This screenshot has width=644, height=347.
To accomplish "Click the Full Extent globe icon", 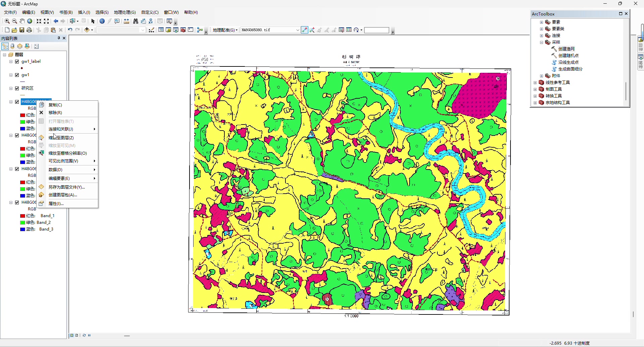I will click(30, 21).
